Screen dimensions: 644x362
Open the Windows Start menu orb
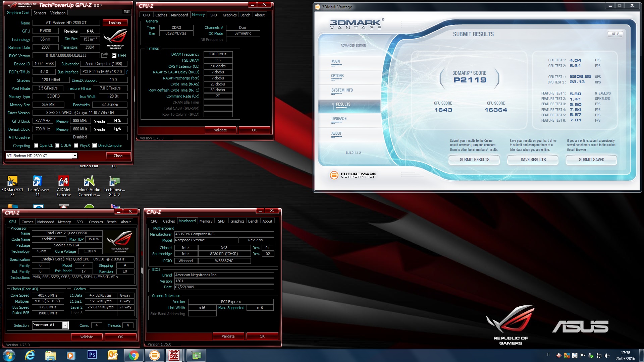(x=9, y=355)
